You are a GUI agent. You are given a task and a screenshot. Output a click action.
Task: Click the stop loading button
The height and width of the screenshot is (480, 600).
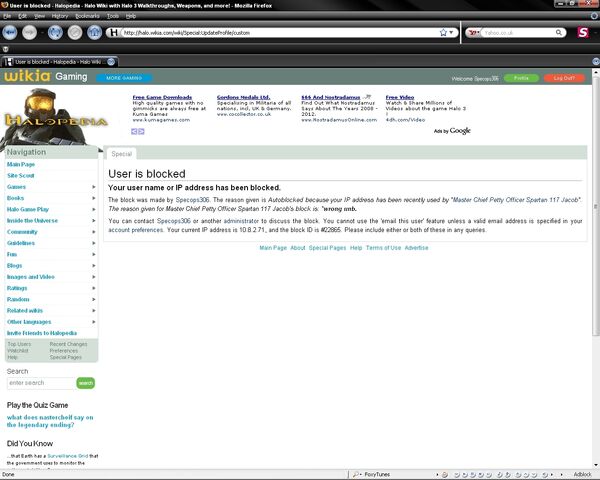75,33
